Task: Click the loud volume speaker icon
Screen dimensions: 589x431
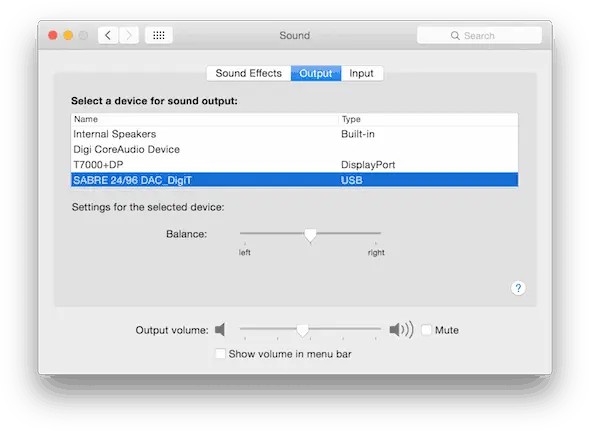Action: pyautogui.click(x=401, y=330)
